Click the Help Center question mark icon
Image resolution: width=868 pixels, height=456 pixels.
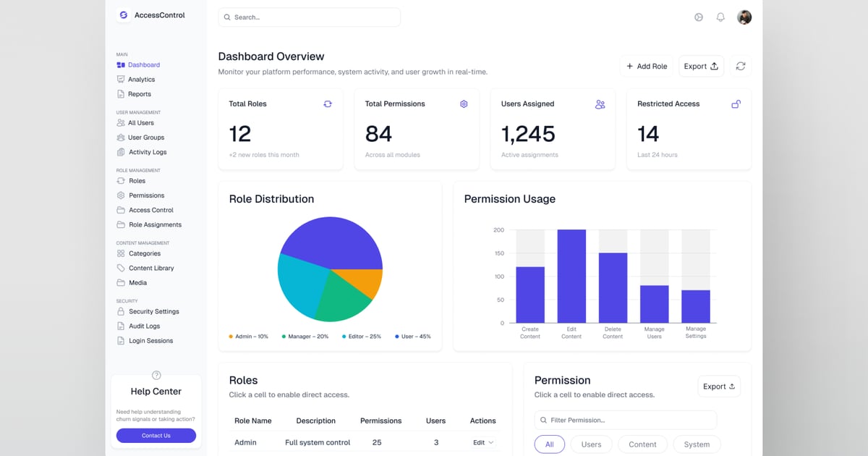[x=156, y=375]
